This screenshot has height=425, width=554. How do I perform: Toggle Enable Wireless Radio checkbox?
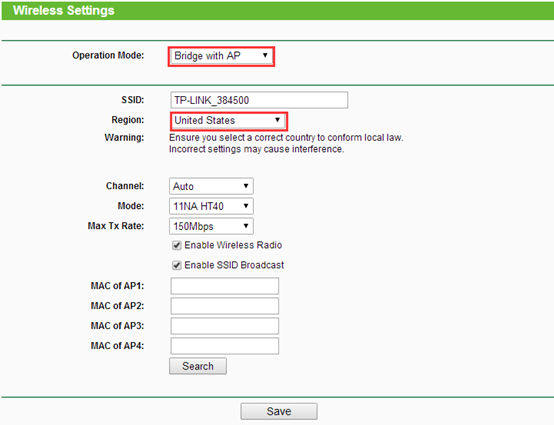[x=177, y=245]
